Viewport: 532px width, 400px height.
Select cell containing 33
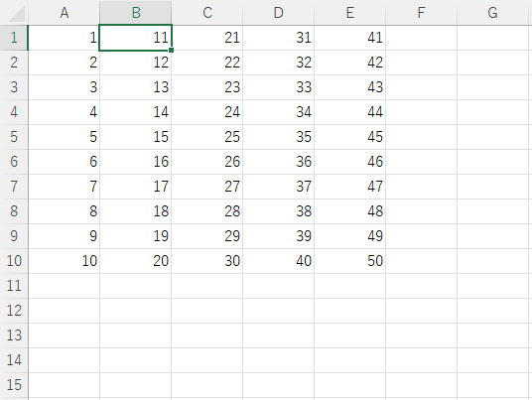coord(279,87)
